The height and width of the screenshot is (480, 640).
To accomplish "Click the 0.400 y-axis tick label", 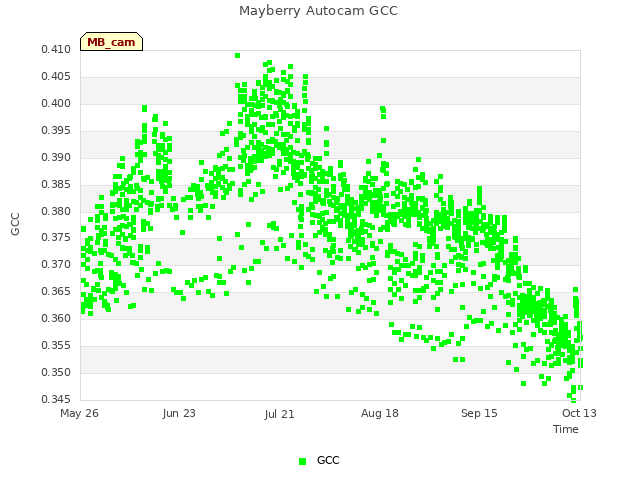I will pyautogui.click(x=56, y=103).
